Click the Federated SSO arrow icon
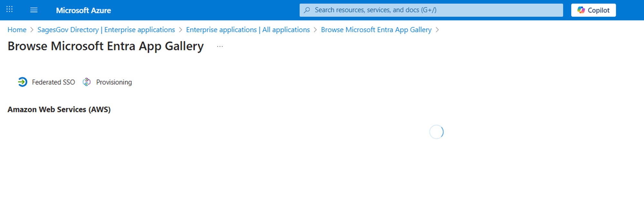Screen dimensions: 644x198 coord(22,82)
